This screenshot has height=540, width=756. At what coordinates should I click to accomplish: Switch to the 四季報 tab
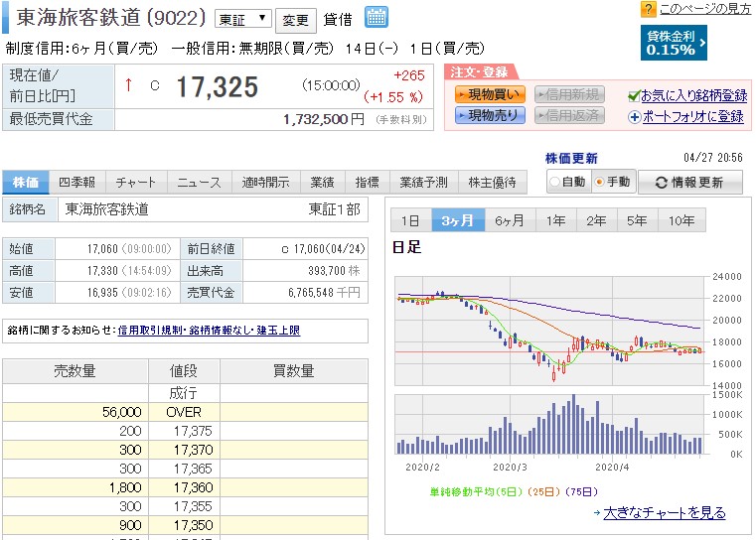77,182
